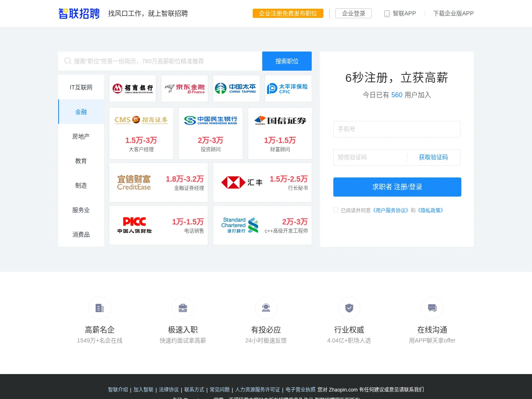The height and width of the screenshot is (399, 532).
Task: Click the 搜索职位 button
Action: coord(287,61)
